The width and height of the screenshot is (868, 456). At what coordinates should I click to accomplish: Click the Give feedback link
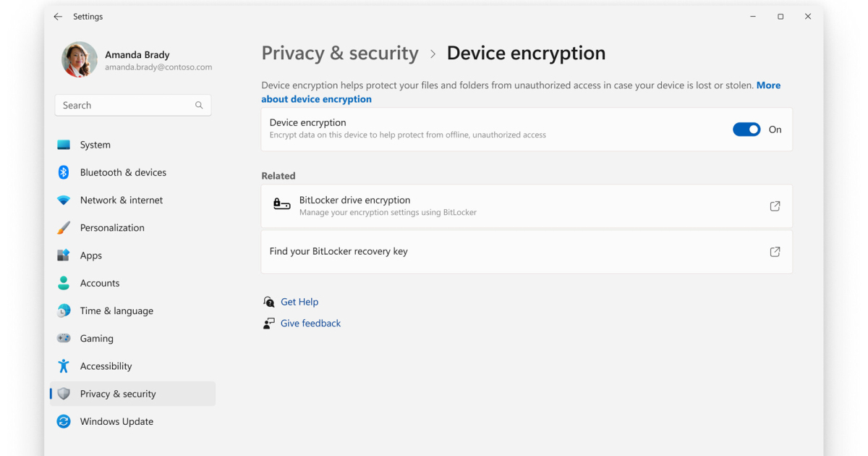310,324
